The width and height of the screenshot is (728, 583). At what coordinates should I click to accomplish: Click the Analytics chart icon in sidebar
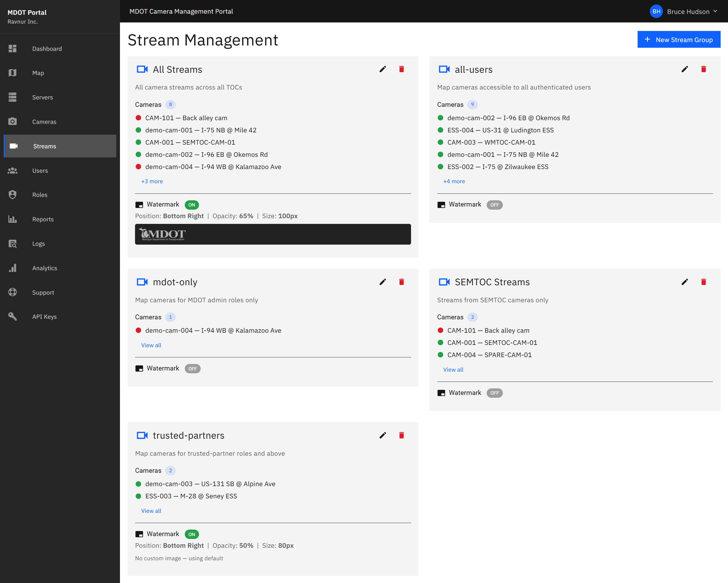pos(13,268)
